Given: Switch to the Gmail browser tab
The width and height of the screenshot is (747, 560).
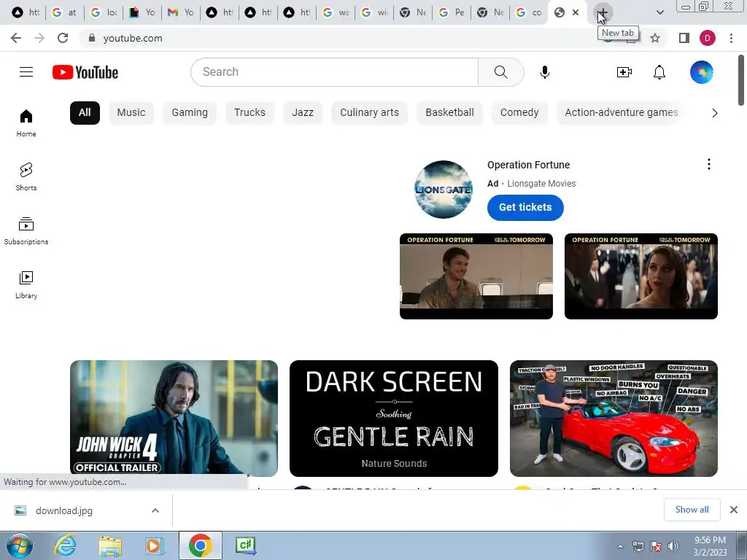Looking at the screenshot, I should (181, 12).
